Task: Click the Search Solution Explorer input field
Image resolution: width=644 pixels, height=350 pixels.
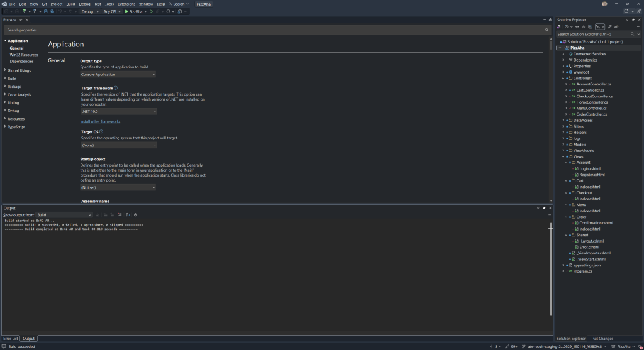Action: (593, 34)
